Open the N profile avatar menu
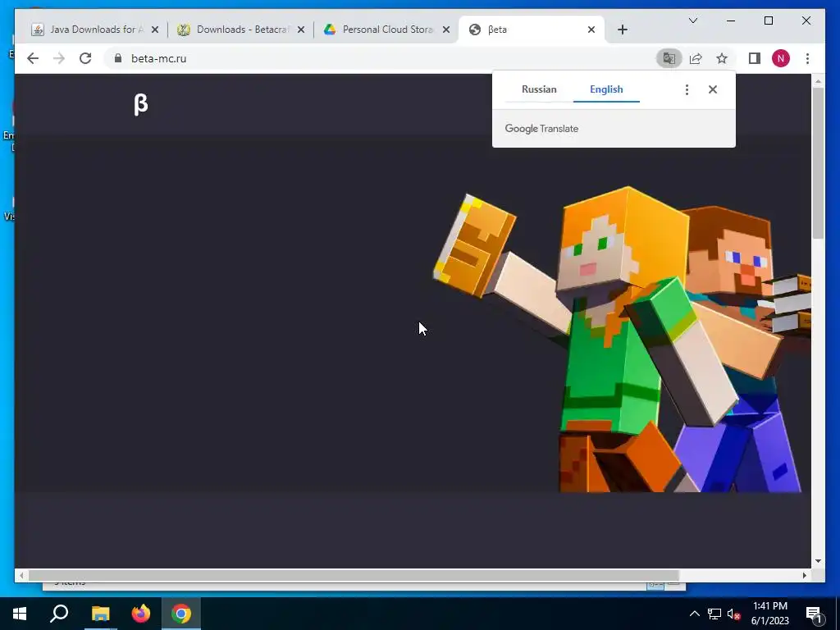The image size is (840, 630). pyautogui.click(x=781, y=58)
